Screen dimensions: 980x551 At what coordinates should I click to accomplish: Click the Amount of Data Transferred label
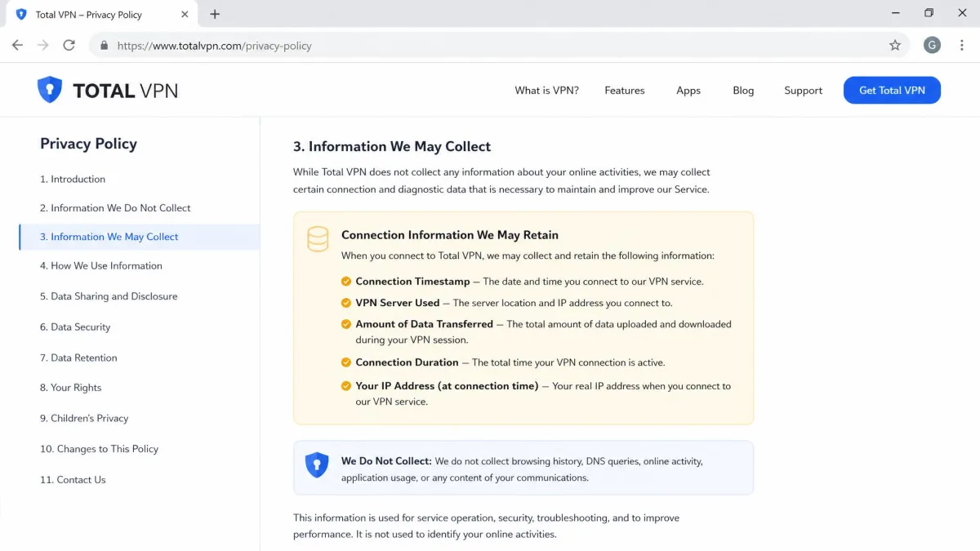425,324
